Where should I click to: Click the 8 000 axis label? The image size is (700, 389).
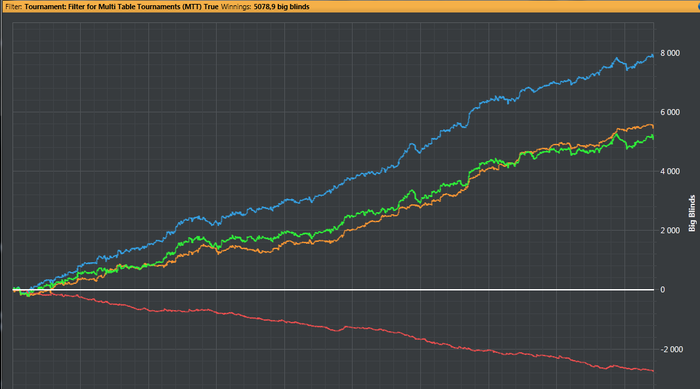click(670, 53)
